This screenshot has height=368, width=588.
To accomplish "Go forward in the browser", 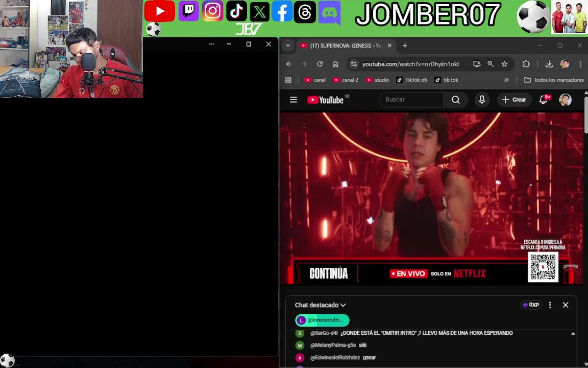I will (304, 64).
